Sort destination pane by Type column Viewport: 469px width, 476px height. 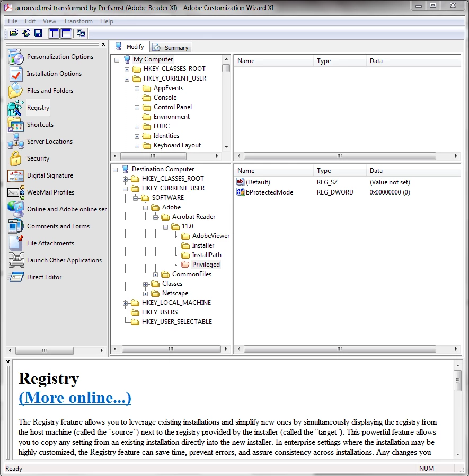(x=340, y=171)
